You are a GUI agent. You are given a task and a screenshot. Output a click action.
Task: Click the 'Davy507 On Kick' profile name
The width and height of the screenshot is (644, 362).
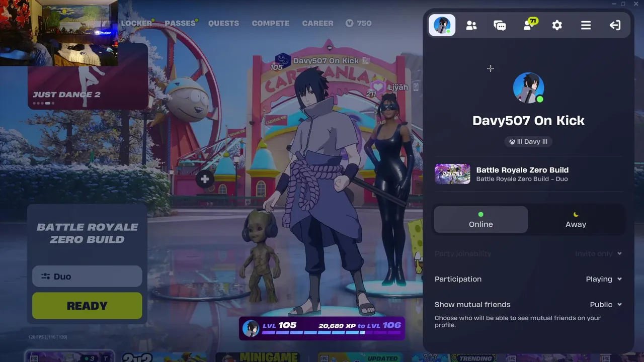click(528, 121)
